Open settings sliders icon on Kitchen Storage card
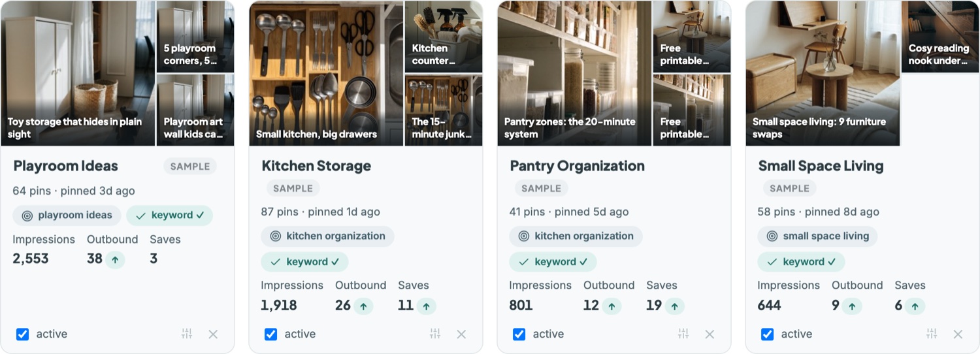The width and height of the screenshot is (980, 354). pos(435,334)
